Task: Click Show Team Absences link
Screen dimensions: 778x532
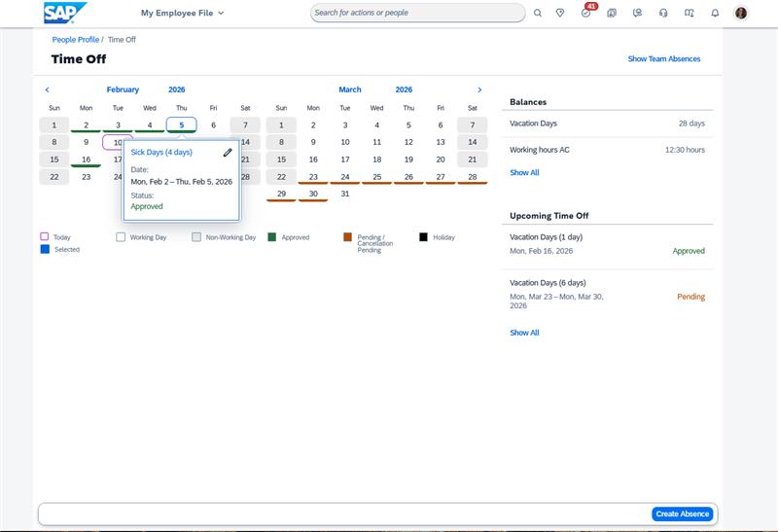Action: (x=663, y=59)
